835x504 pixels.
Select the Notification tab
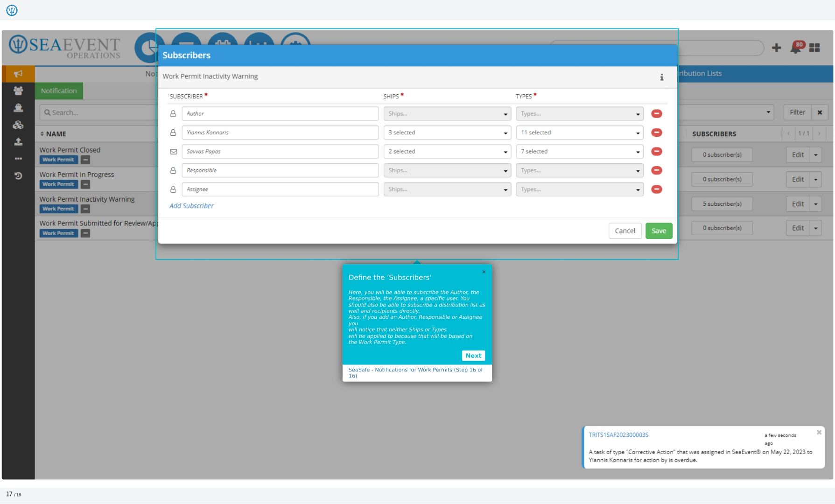59,91
